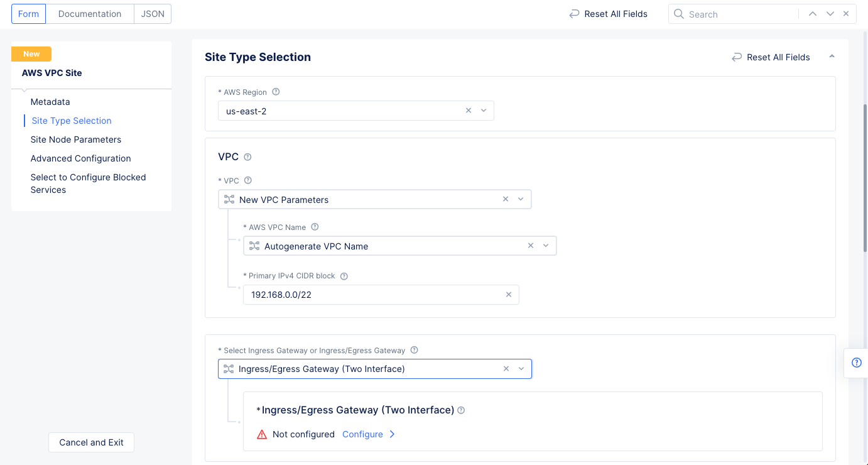Open the Autogenerate VPC Name dropdown

pos(546,246)
